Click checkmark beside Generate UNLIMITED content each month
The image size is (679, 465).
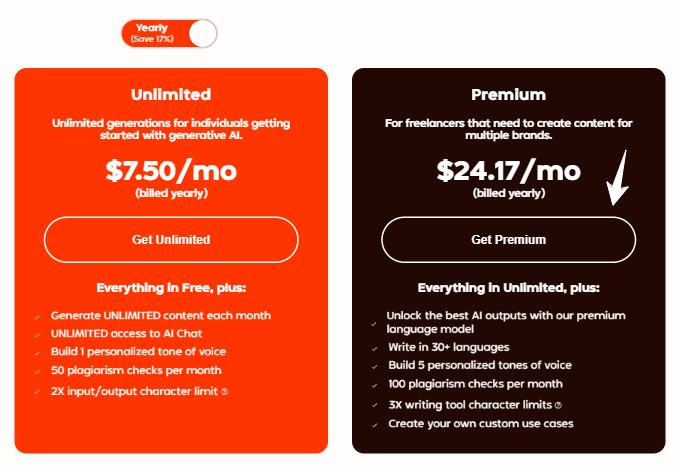pyautogui.click(x=37, y=316)
